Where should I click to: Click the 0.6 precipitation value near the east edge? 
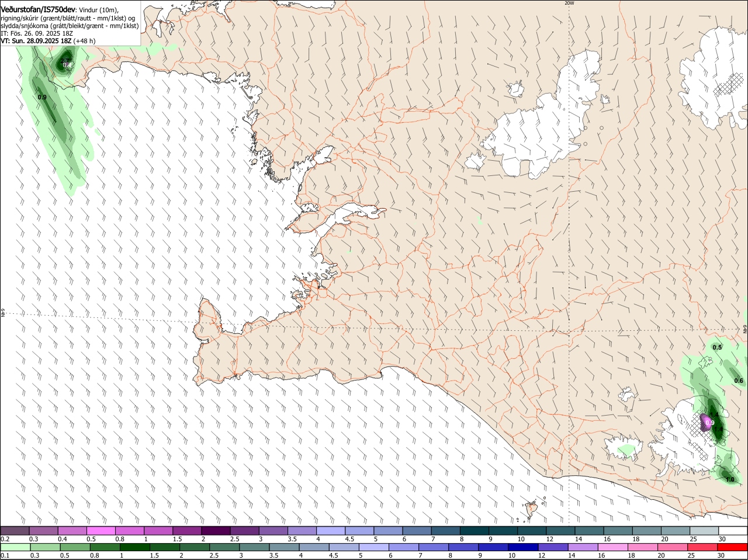point(739,381)
